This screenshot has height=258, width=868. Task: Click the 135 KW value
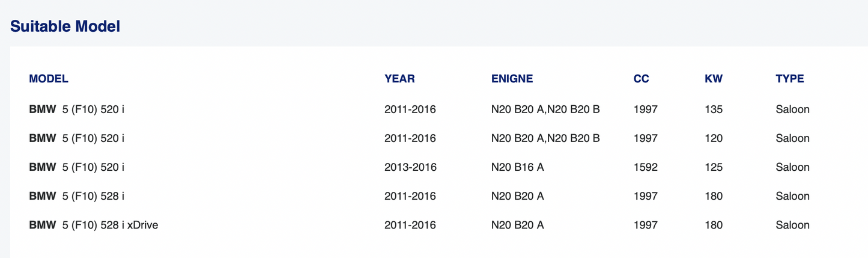(x=714, y=109)
